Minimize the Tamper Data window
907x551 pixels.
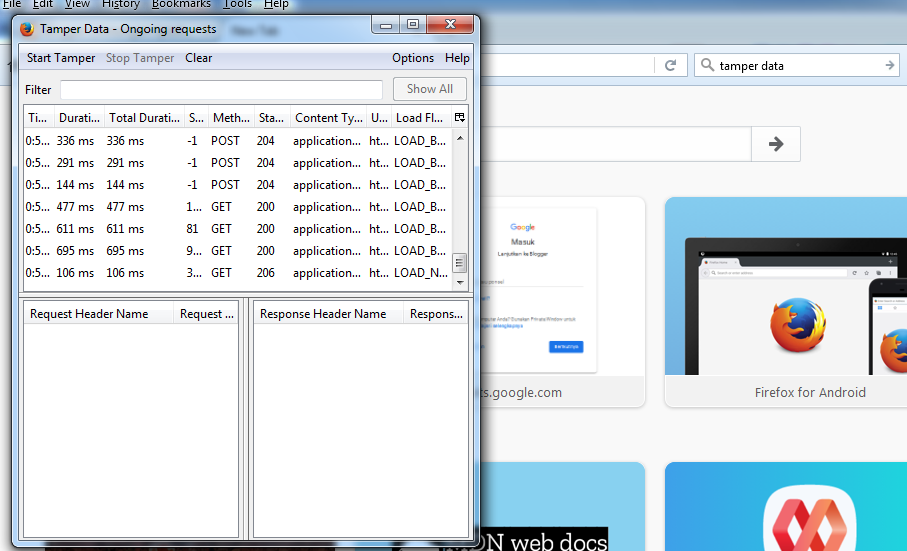[386, 25]
